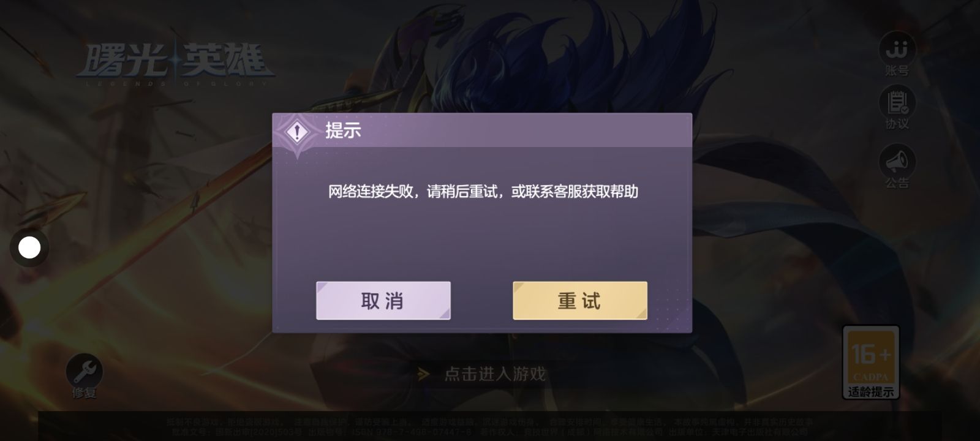Viewport: 980px width, 441px height.
Task: Click the 取消 button in the dialog
Action: (383, 301)
